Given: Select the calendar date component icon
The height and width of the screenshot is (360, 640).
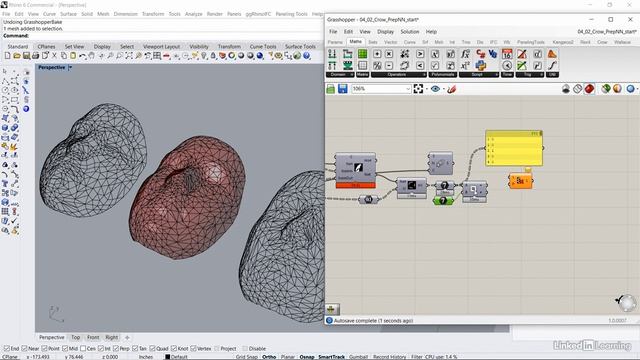Looking at the screenshot, I should point(507,54).
